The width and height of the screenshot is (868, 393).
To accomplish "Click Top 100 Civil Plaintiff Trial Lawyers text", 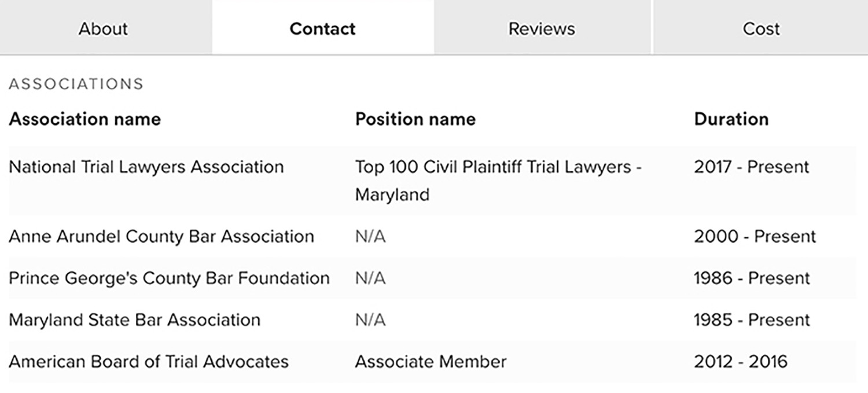I will click(498, 168).
